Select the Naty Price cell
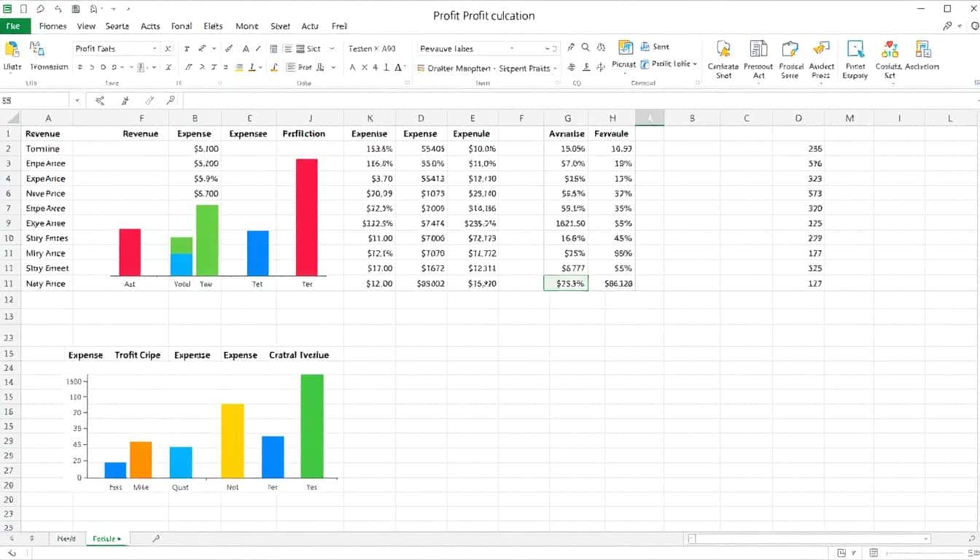 47,284
